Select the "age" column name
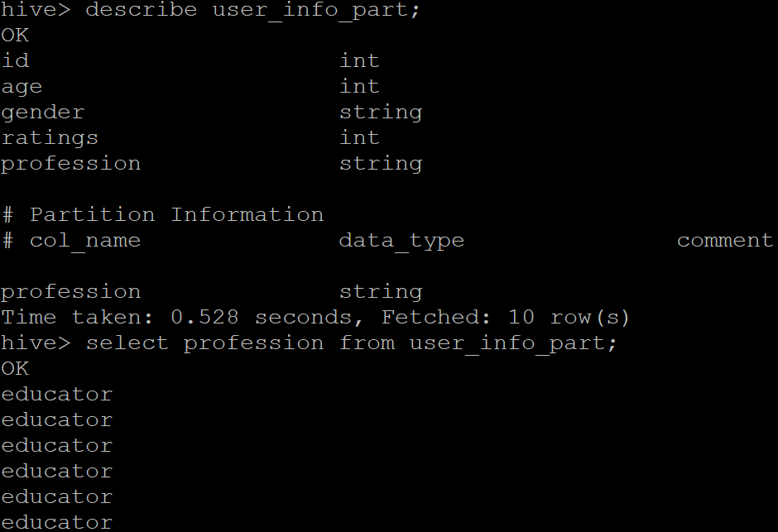This screenshot has height=532, width=778. [22, 87]
